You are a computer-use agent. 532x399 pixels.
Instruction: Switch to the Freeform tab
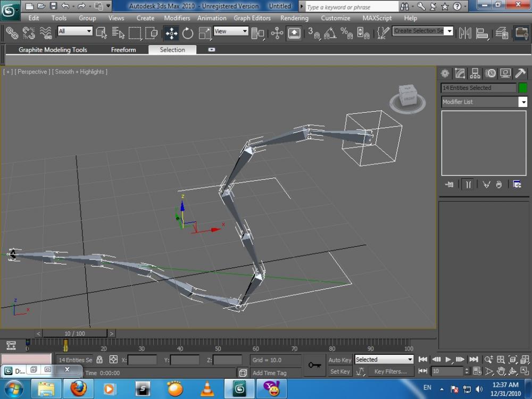tap(123, 50)
